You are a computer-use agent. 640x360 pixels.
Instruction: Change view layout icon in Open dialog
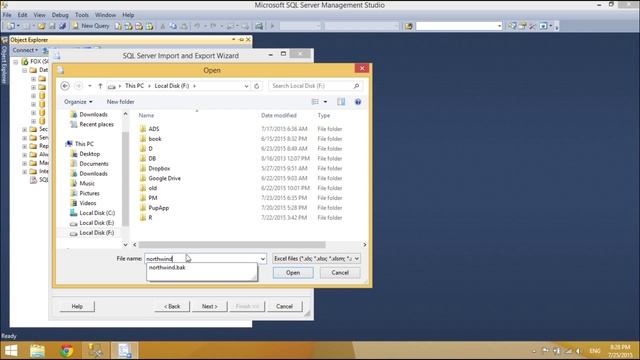point(315,102)
